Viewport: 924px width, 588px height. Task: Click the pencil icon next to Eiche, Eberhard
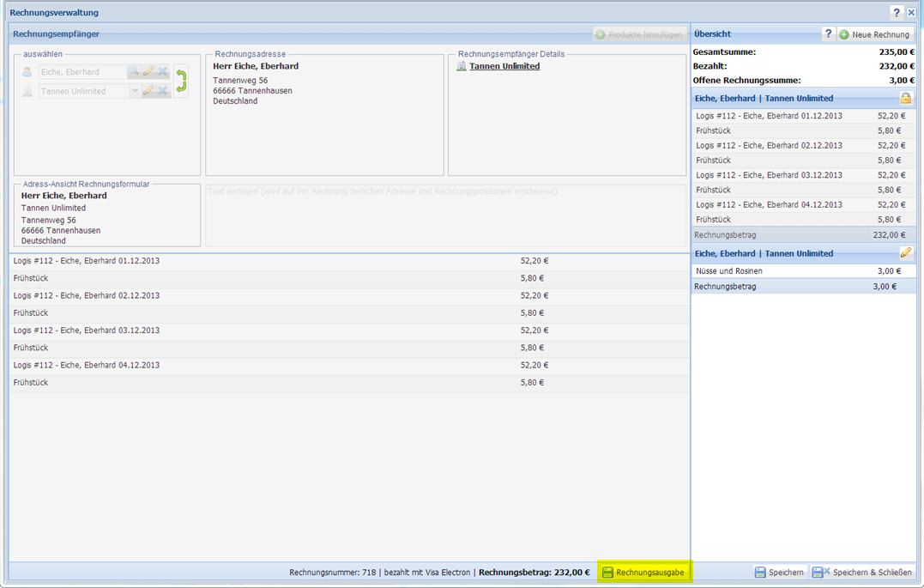[148, 72]
